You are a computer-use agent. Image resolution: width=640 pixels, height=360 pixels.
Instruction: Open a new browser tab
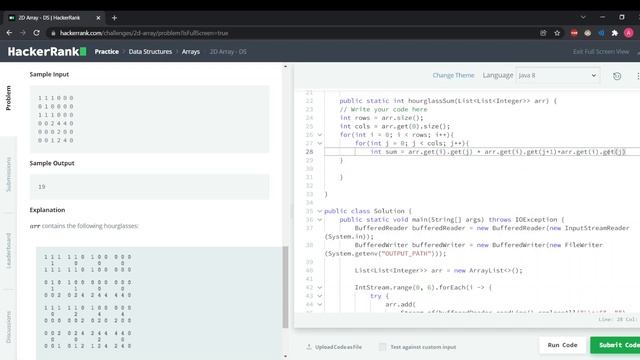tap(114, 18)
